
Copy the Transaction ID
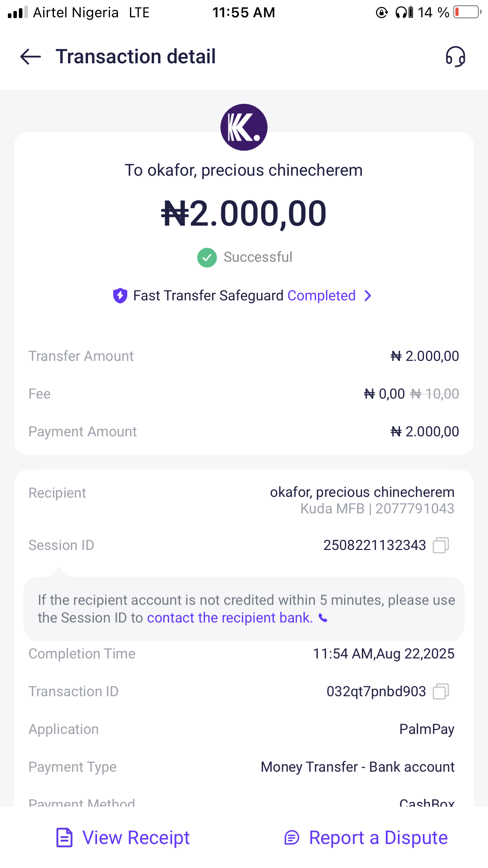tap(441, 691)
